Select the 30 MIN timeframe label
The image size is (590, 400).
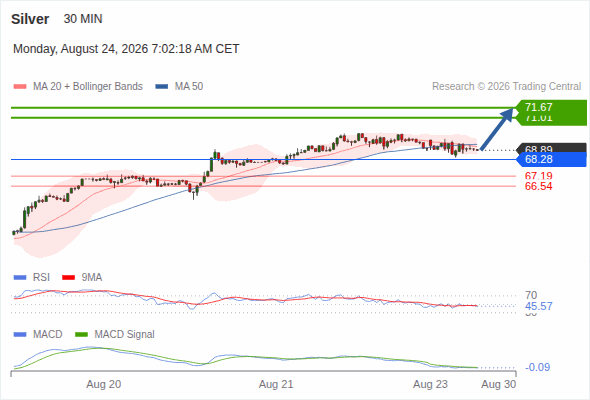tap(83, 19)
